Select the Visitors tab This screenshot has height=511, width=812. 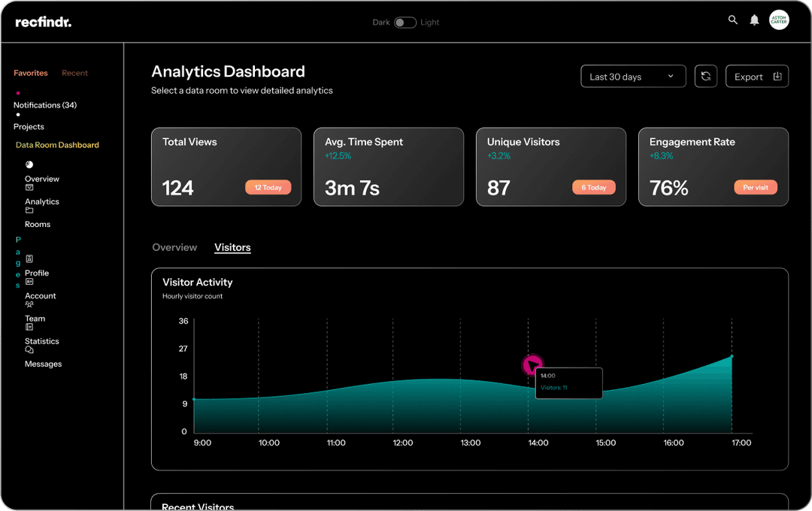[232, 247]
